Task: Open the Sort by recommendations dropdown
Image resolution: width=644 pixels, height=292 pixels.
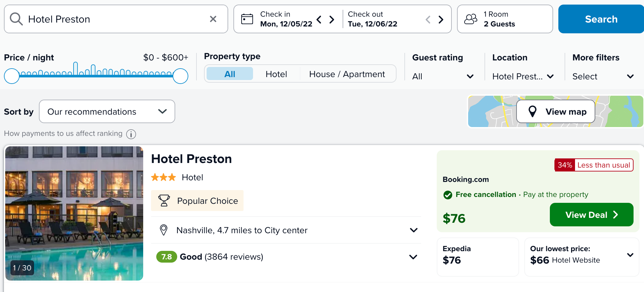Action: tap(107, 112)
